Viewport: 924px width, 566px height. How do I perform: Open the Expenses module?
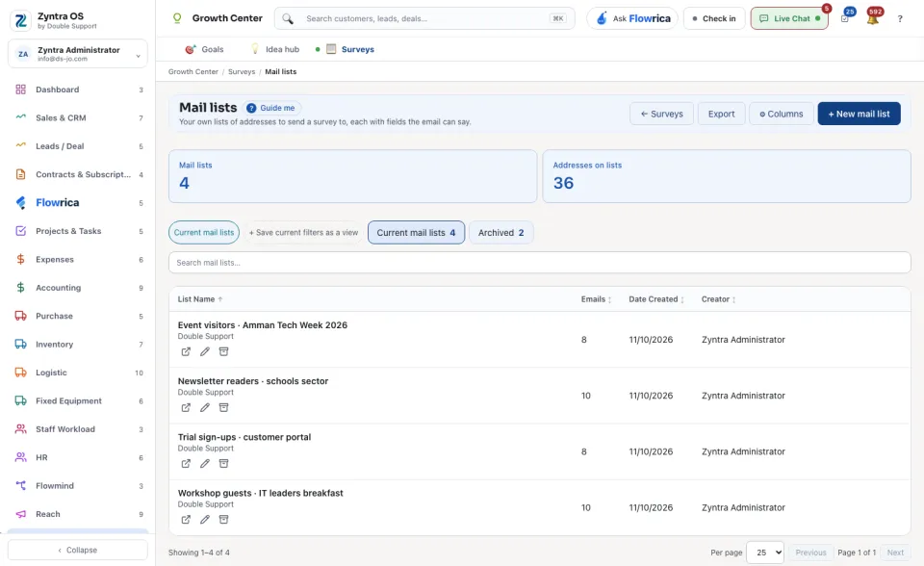78,260
